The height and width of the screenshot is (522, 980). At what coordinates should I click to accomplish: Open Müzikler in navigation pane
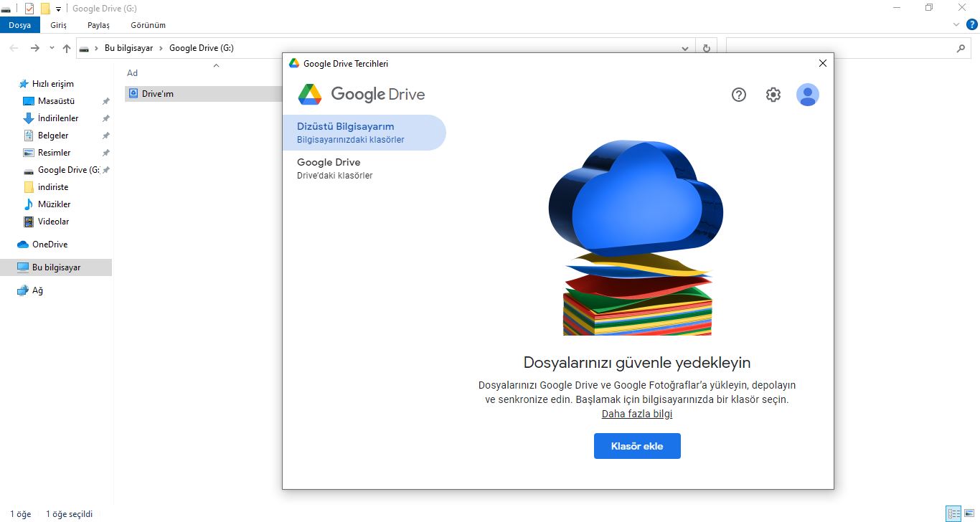55,204
